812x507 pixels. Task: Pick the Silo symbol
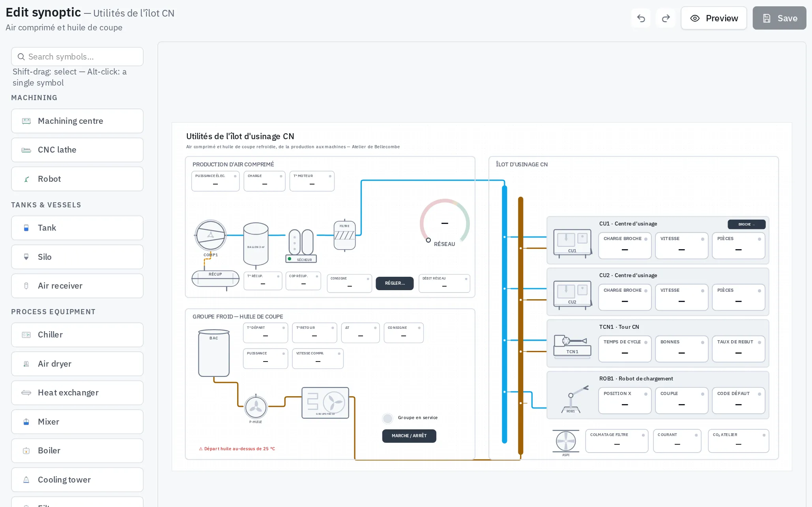[77, 257]
